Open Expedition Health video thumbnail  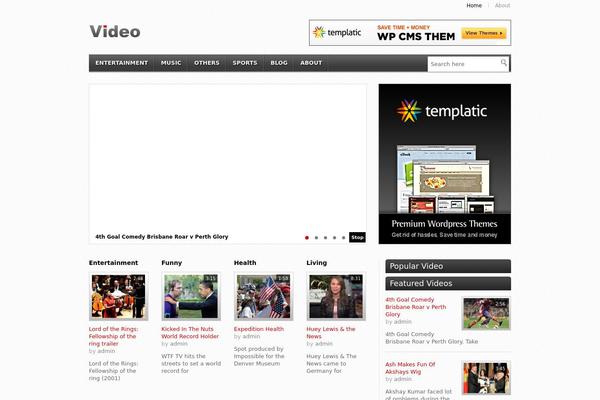264,297
